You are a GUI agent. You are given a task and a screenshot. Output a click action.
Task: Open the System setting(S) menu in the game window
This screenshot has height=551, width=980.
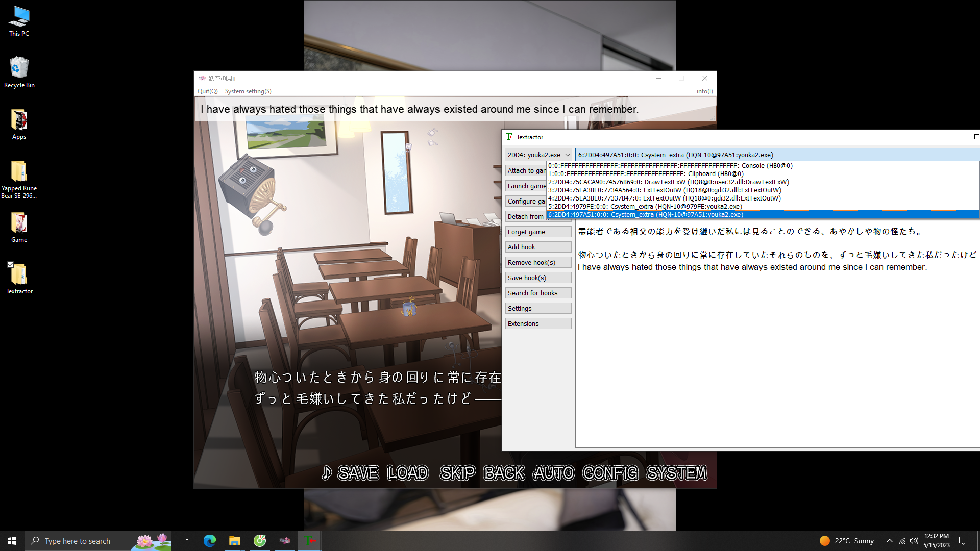(248, 91)
